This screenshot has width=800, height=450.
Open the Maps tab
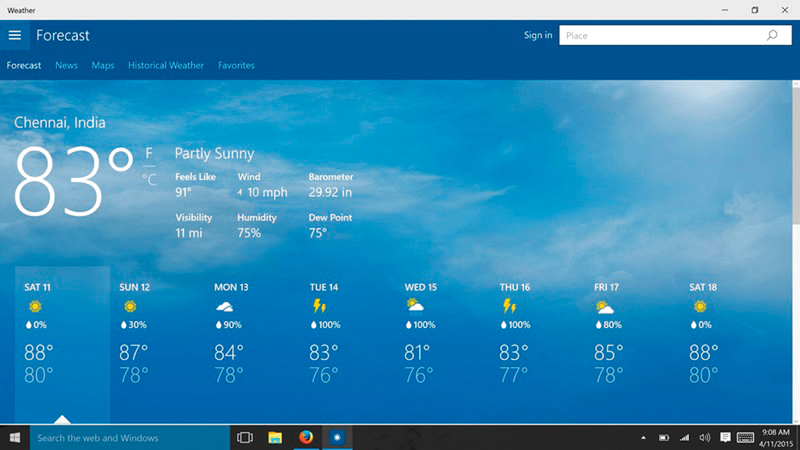103,65
